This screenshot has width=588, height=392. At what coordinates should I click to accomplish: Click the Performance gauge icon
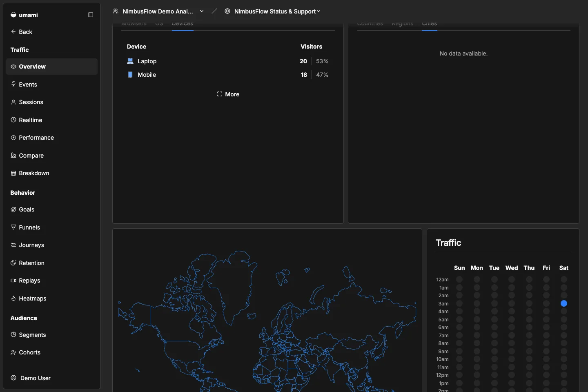tap(13, 138)
